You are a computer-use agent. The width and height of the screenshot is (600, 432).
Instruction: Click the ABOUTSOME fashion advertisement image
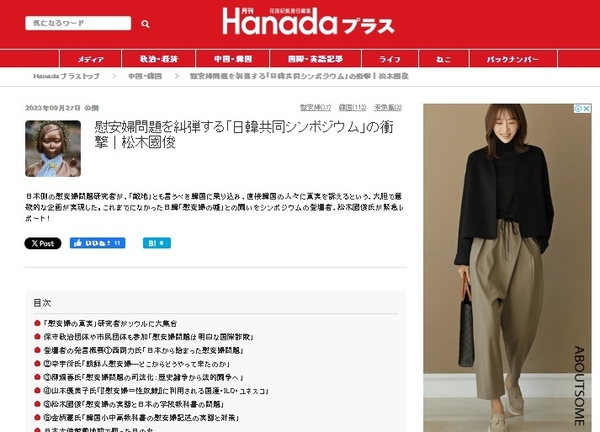pos(507,268)
